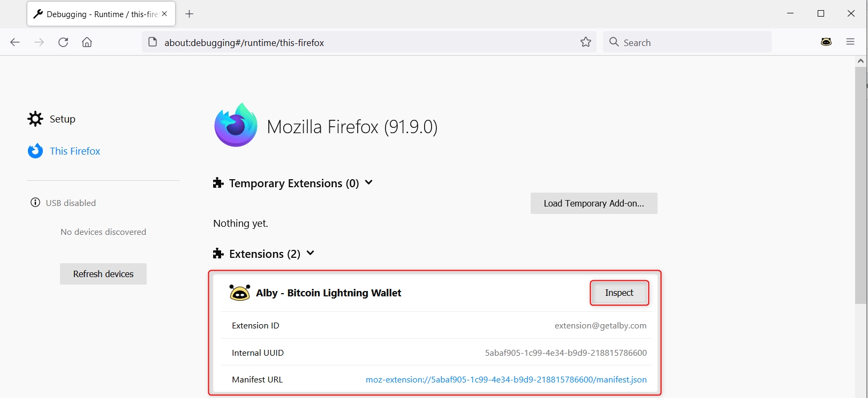Reload the page with the refresh icon
This screenshot has height=398, width=868.
[63, 42]
